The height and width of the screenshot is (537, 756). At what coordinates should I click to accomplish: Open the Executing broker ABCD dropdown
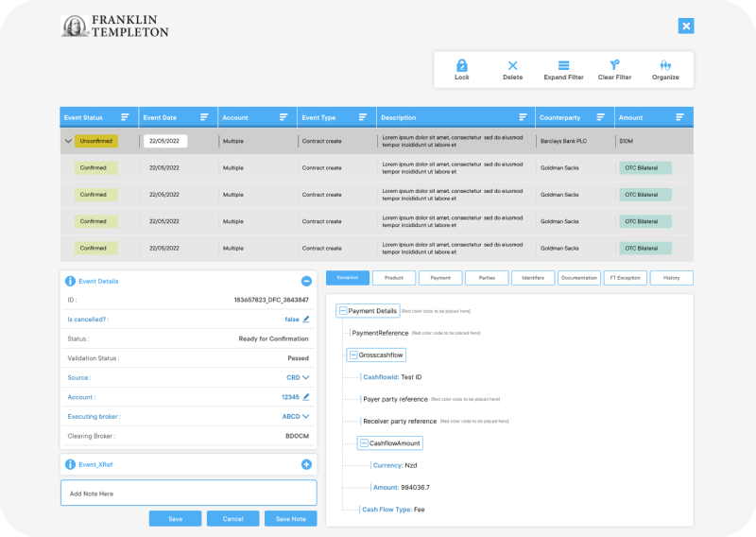pos(305,416)
